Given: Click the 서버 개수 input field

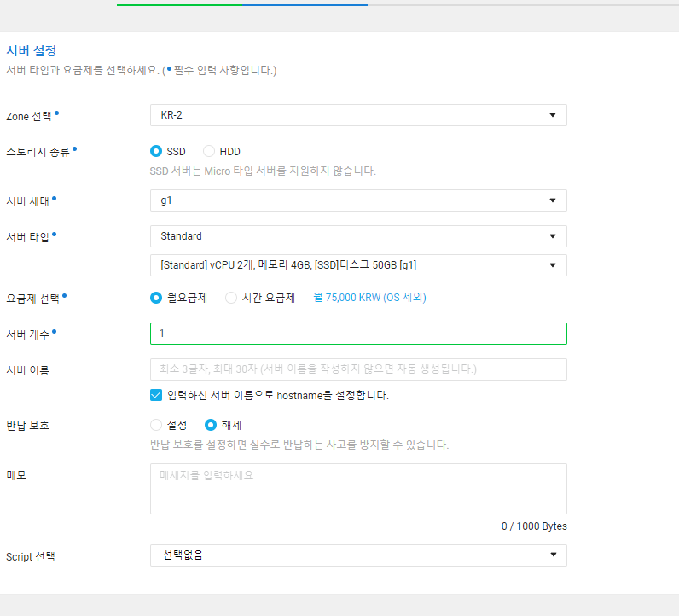Looking at the screenshot, I should coord(358,334).
